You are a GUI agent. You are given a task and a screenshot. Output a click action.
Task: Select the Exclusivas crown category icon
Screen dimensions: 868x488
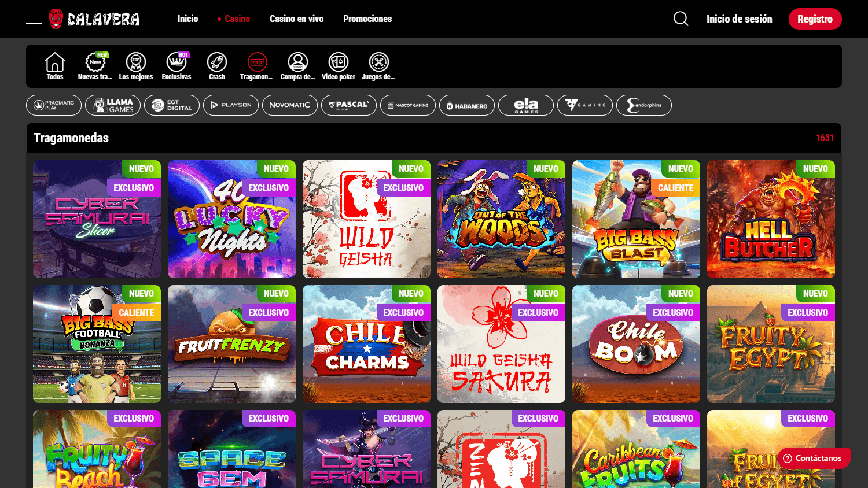pyautogui.click(x=176, y=66)
